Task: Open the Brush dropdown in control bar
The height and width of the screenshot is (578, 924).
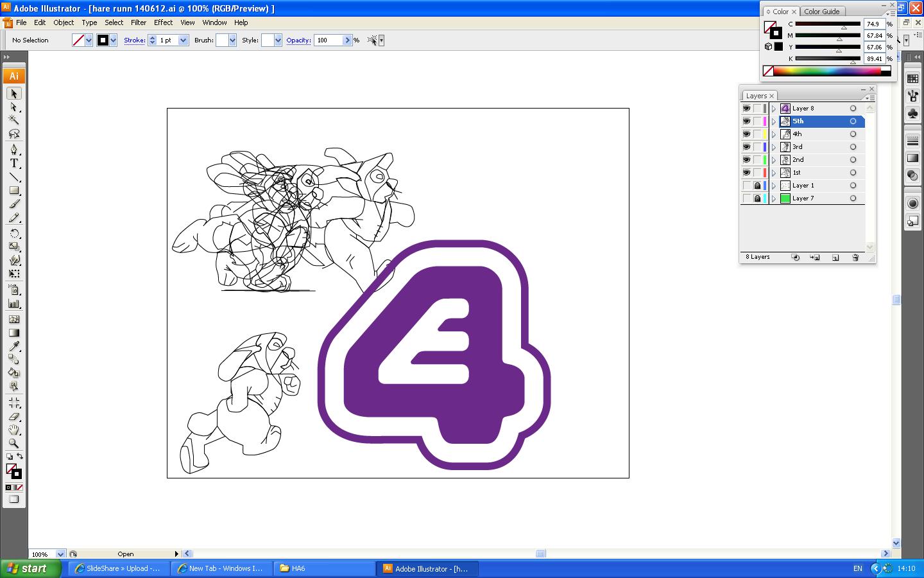Action: click(232, 40)
